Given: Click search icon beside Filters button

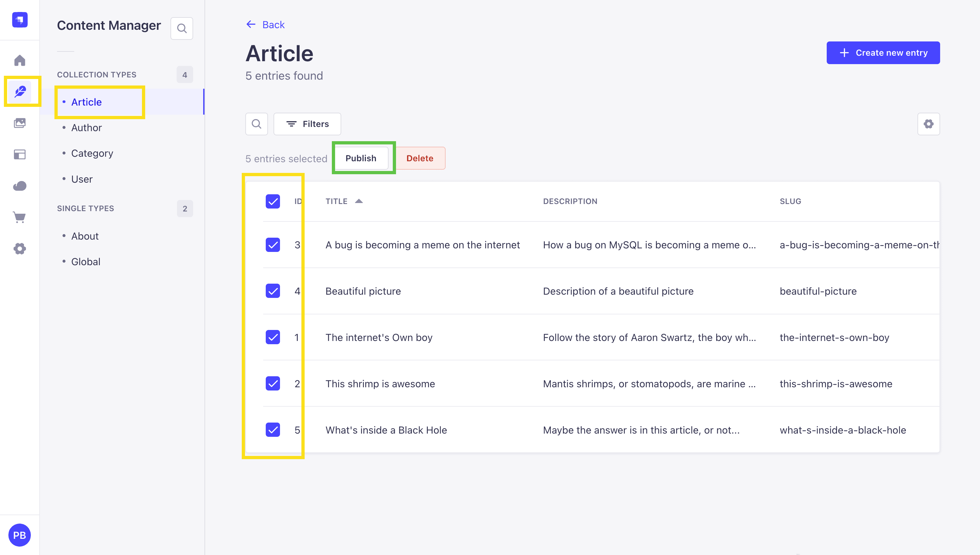Looking at the screenshot, I should tap(256, 124).
